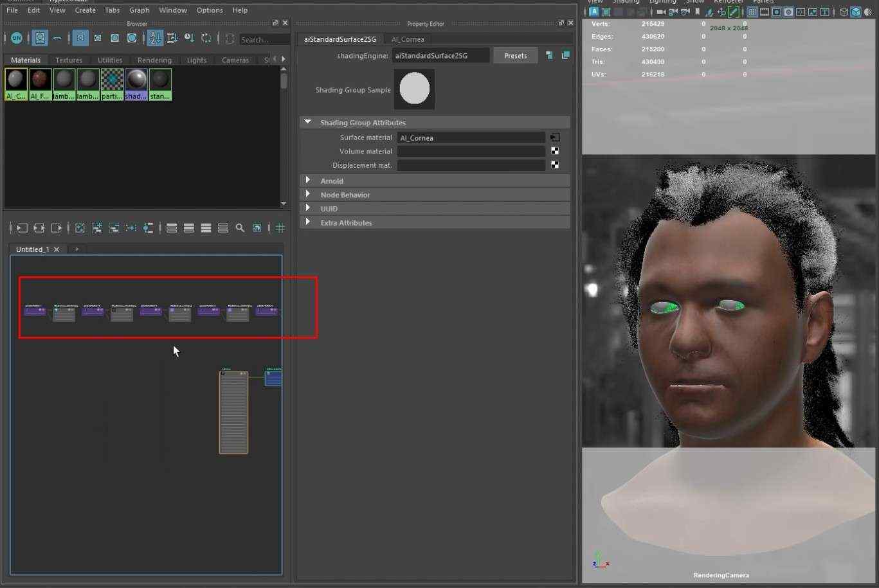This screenshot has width=879, height=588.
Task: Expand the Extra Attributes section
Action: point(307,222)
